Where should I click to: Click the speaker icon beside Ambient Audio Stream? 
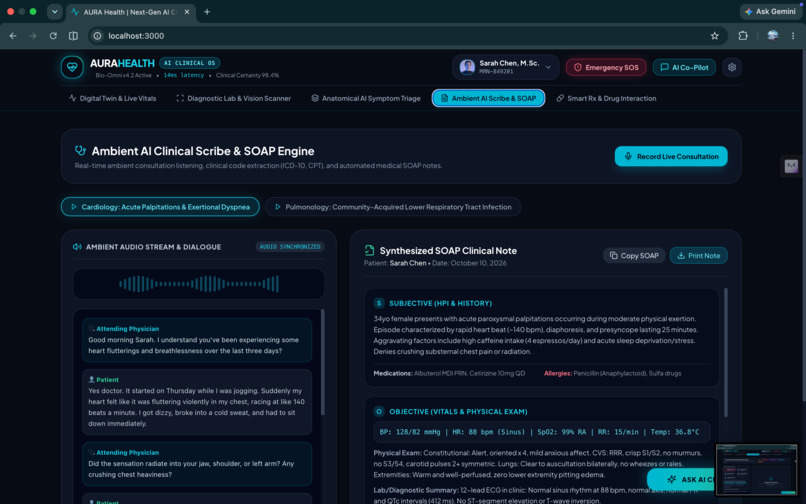(77, 247)
